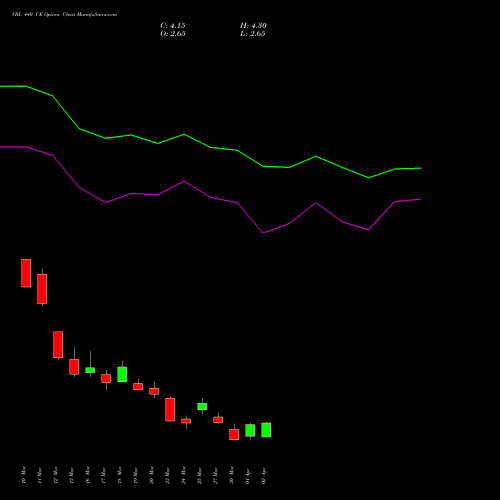Click the end point of the green line
Image resolution: width=500 pixels, height=500 pixels.
[421, 168]
